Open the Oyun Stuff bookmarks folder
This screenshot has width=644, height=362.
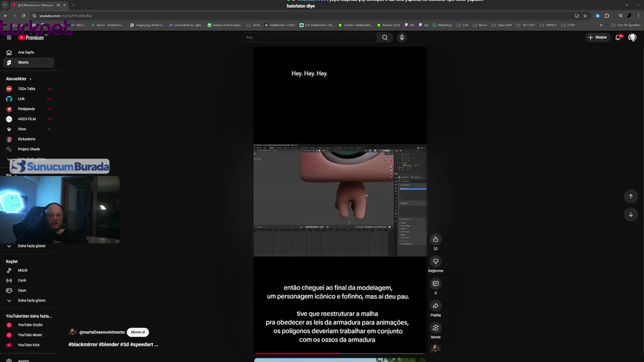click(x=502, y=25)
